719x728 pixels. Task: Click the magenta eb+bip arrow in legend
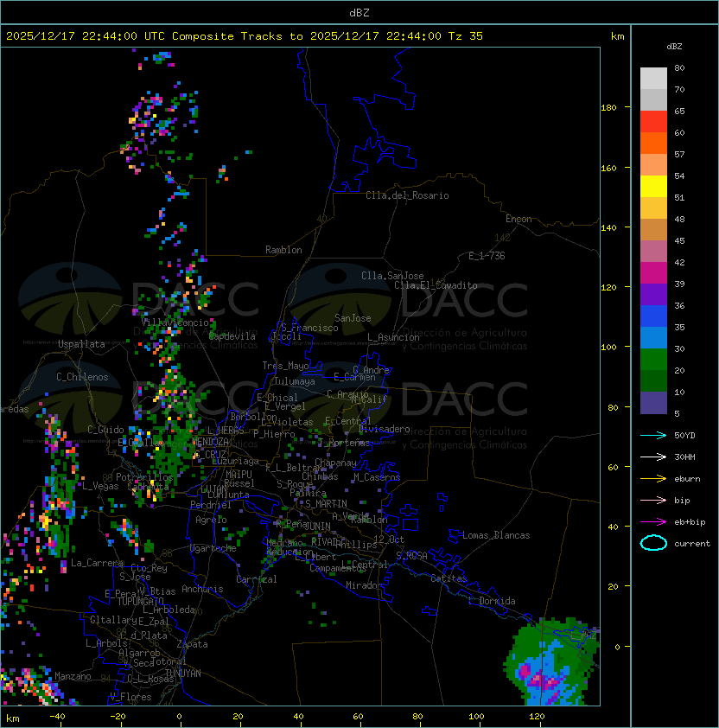point(653,522)
